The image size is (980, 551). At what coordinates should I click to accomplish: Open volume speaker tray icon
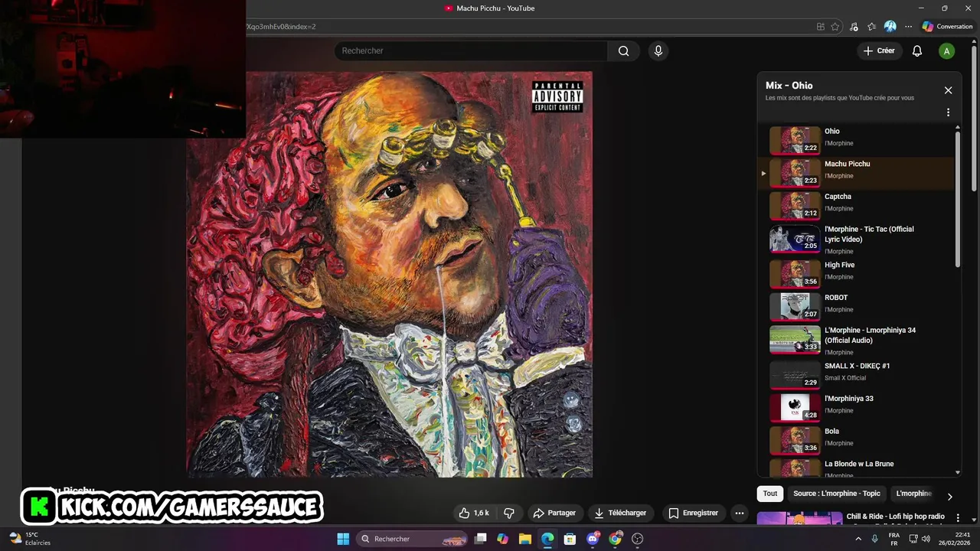926,539
